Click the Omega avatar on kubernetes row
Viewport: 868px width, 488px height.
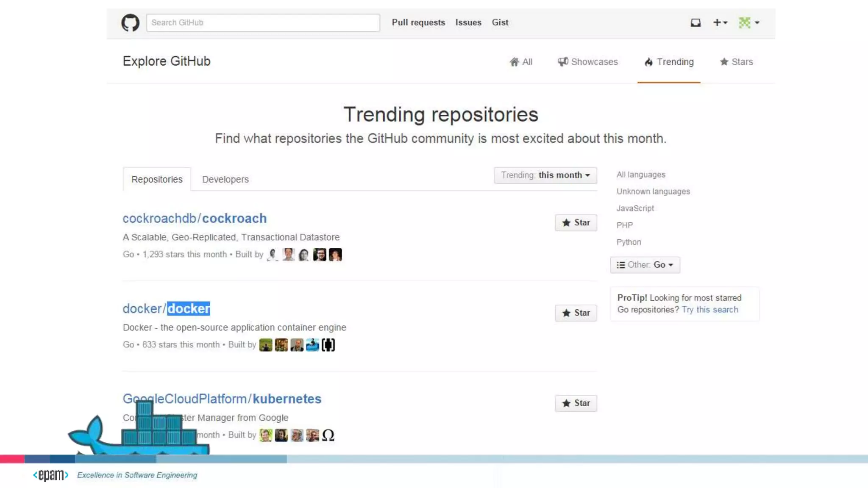click(328, 435)
